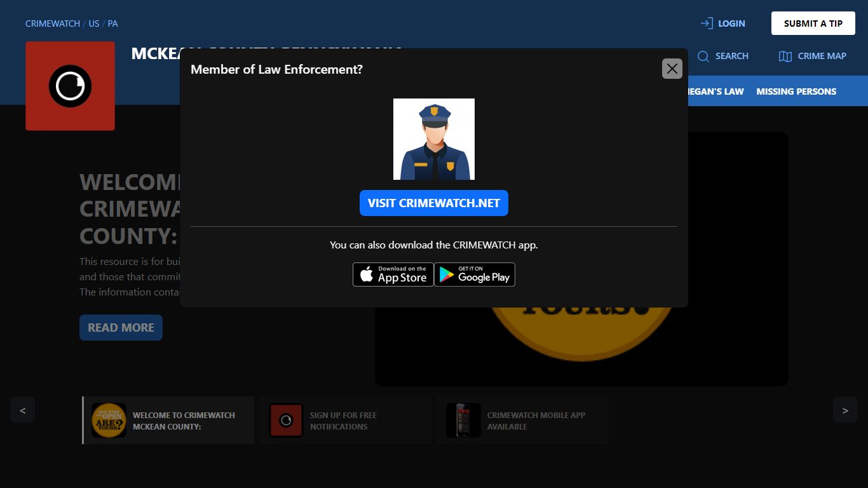Click the mobile phone slide thumbnail

pyautogui.click(x=463, y=421)
